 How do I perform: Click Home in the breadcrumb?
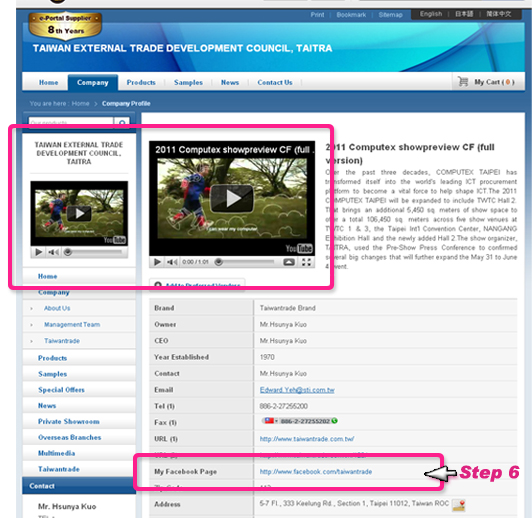pos(80,103)
